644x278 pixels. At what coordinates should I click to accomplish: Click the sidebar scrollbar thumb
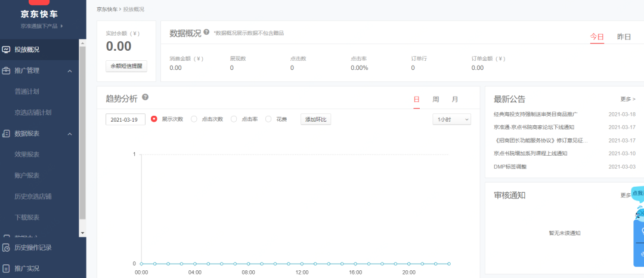[82, 132]
